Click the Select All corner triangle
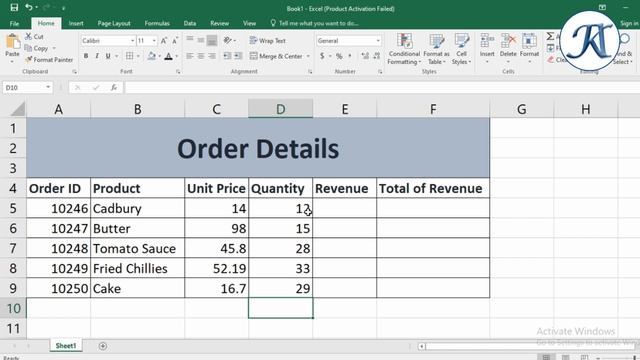This screenshot has width=640, height=360. (x=18, y=109)
